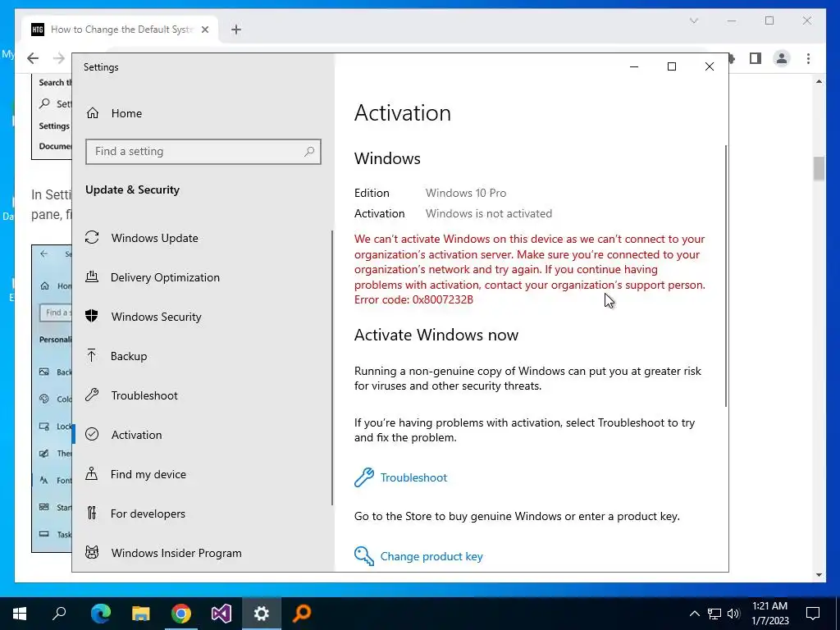Image resolution: width=840 pixels, height=630 pixels.
Task: Click the volume tray icon
Action: click(x=733, y=614)
